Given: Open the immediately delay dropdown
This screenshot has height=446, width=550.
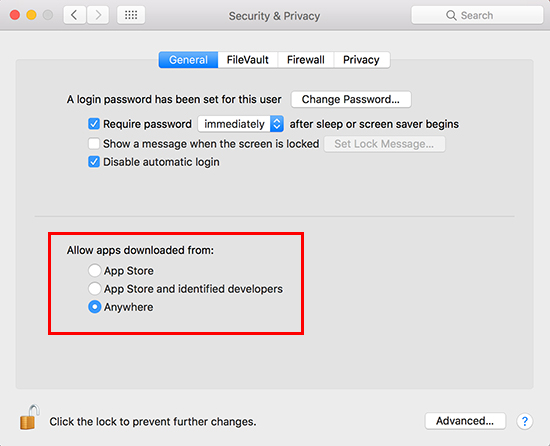Looking at the screenshot, I should coord(241,124).
